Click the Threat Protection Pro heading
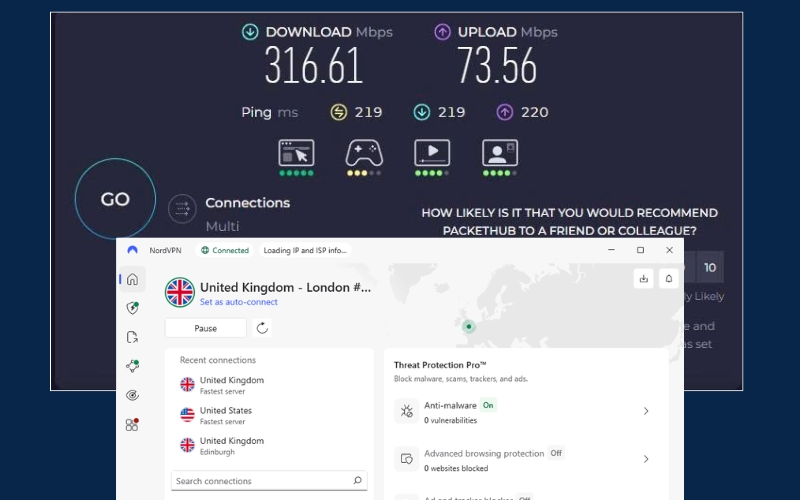 coord(440,365)
